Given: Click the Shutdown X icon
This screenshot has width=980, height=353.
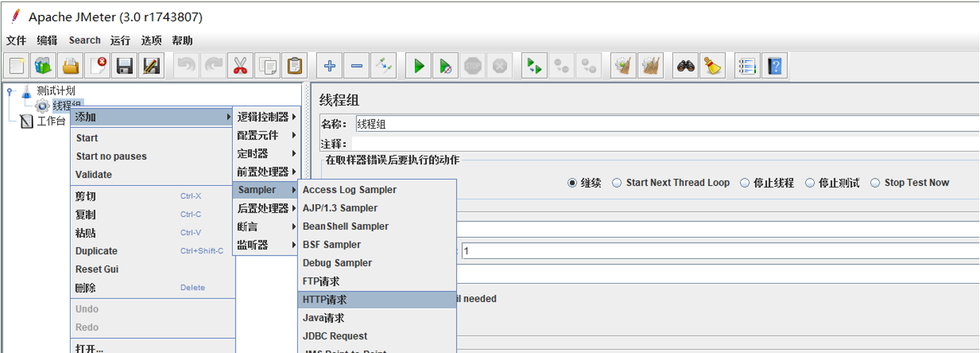Looking at the screenshot, I should point(499,66).
